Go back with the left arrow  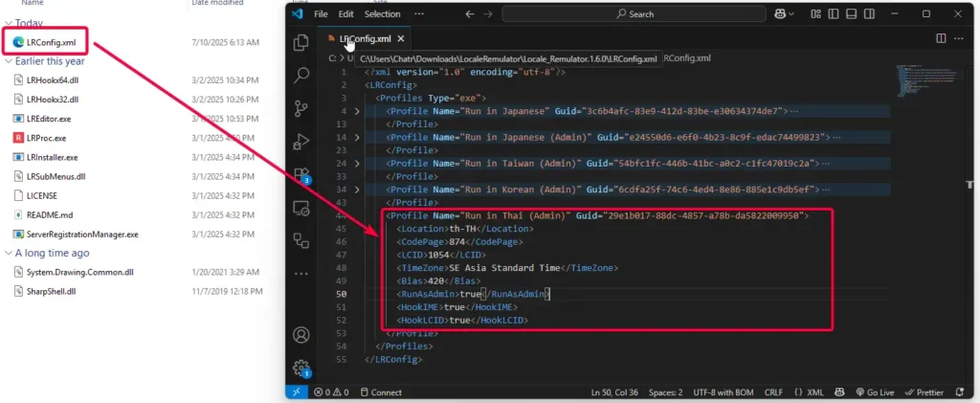click(x=470, y=13)
